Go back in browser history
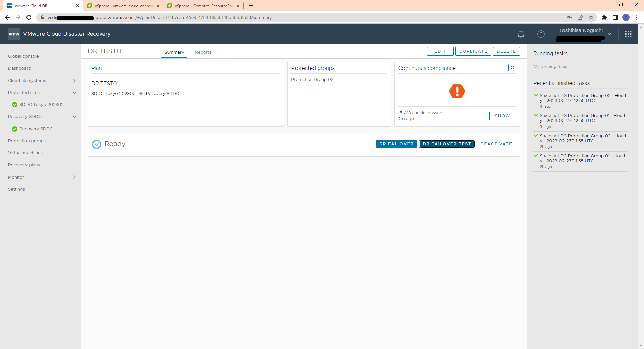This screenshot has height=349, width=644. click(7, 17)
